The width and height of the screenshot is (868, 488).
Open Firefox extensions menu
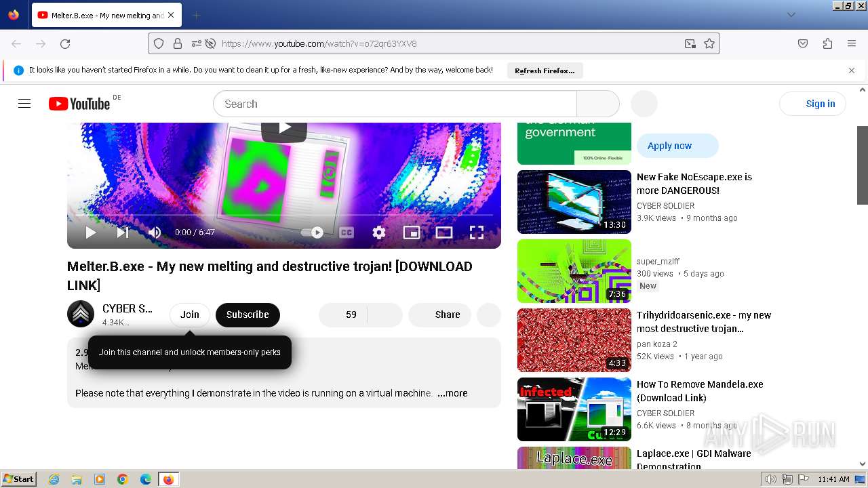(827, 43)
